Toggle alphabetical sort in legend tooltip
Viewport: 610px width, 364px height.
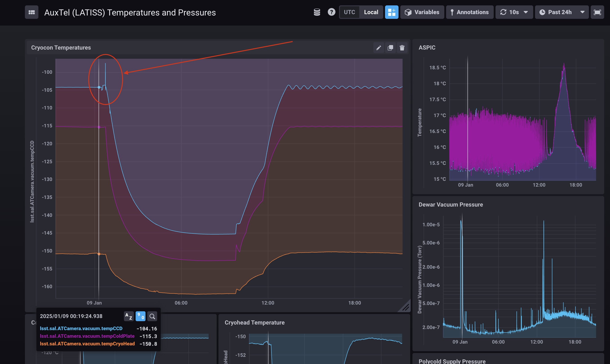click(129, 316)
